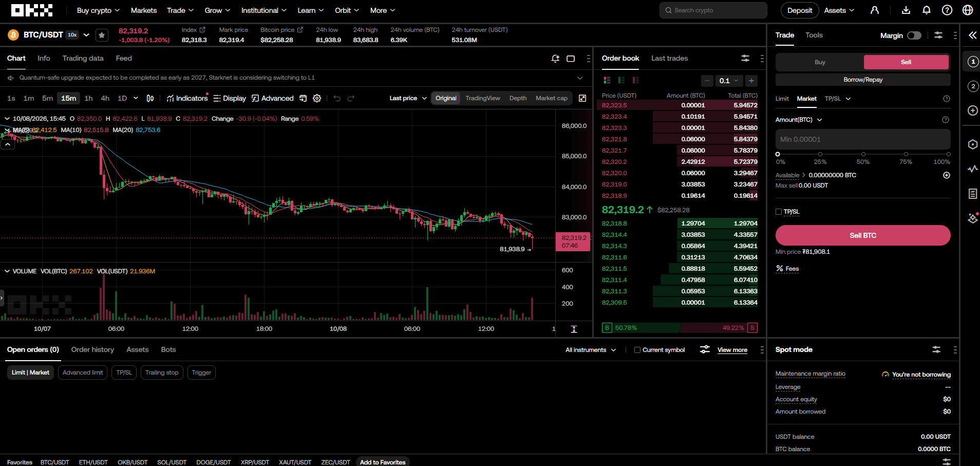Increase order book price precision step
The height and width of the screenshot is (466, 980).
[x=751, y=81]
